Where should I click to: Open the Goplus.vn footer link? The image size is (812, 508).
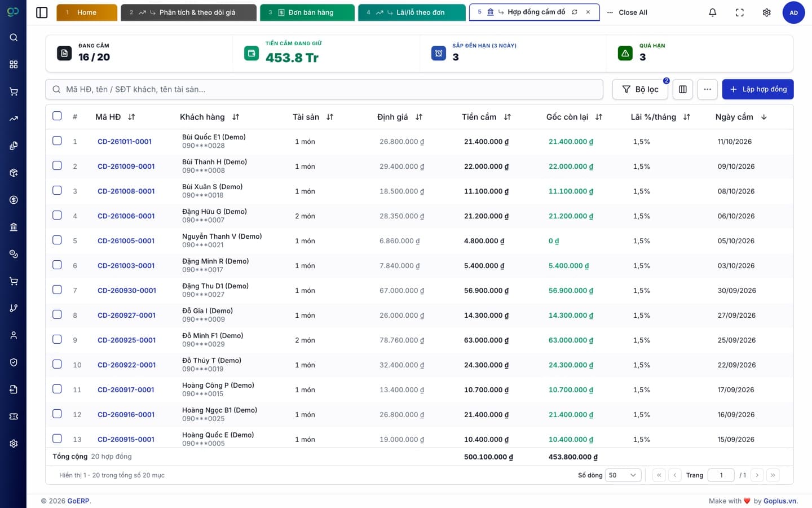[x=780, y=501]
